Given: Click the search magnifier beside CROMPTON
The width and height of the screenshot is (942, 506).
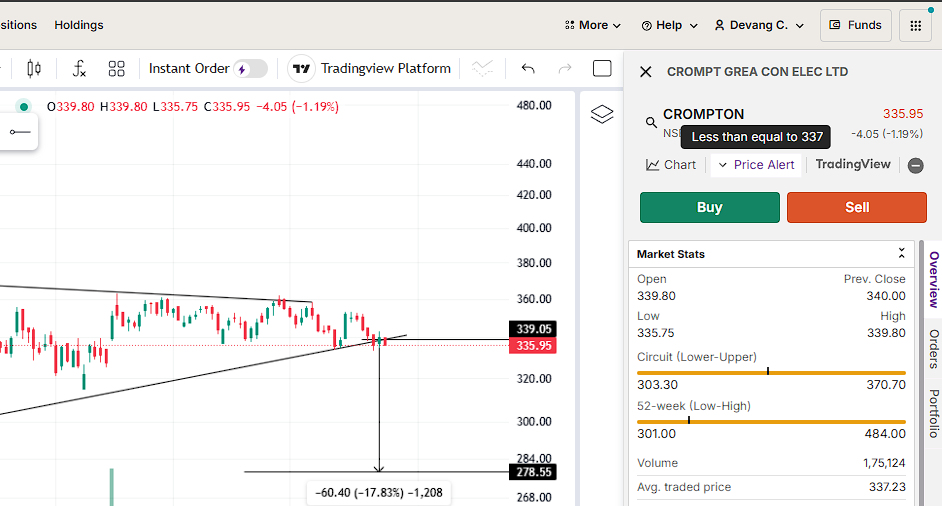Looking at the screenshot, I should (x=651, y=123).
